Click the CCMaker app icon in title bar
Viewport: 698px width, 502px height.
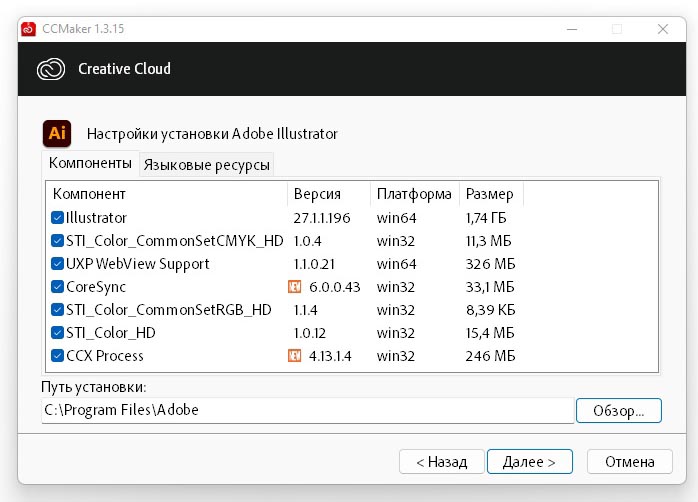pyautogui.click(x=28, y=29)
